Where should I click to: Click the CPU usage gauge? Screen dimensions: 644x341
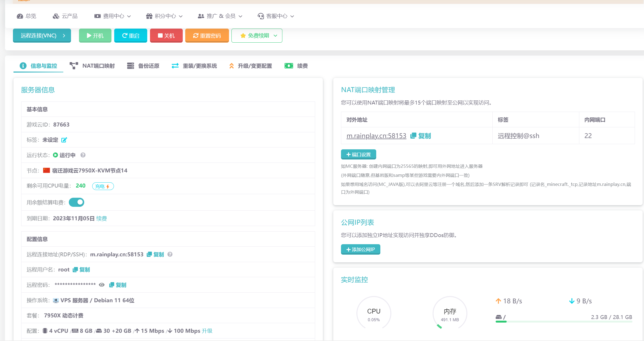coord(373,313)
